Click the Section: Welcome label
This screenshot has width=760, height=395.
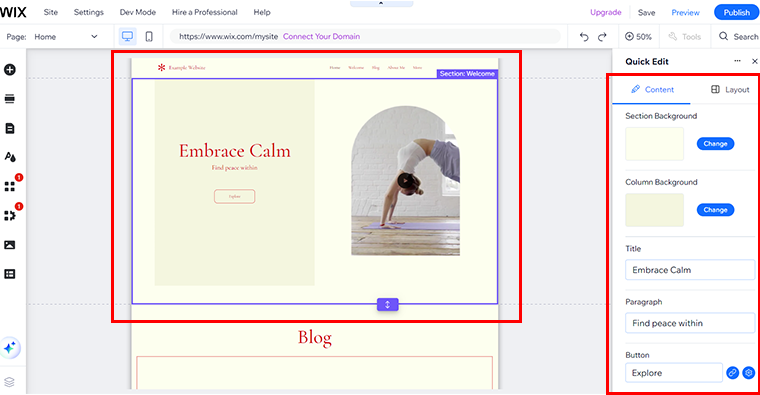click(467, 74)
